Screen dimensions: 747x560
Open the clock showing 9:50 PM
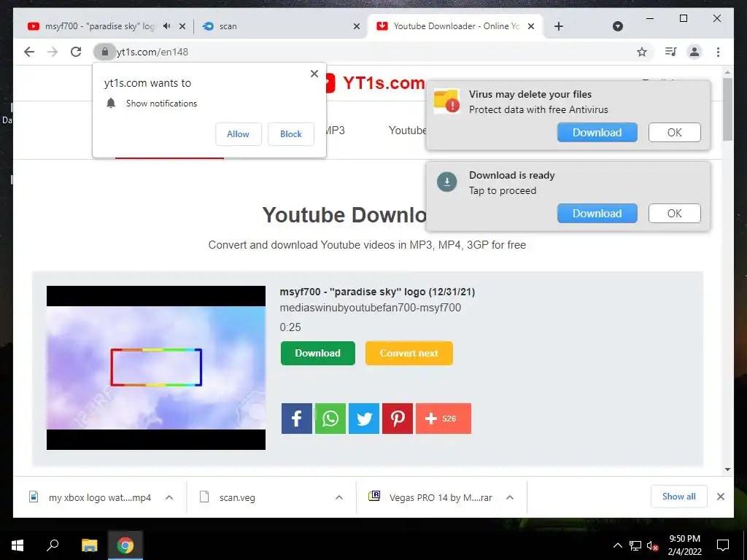click(x=684, y=545)
